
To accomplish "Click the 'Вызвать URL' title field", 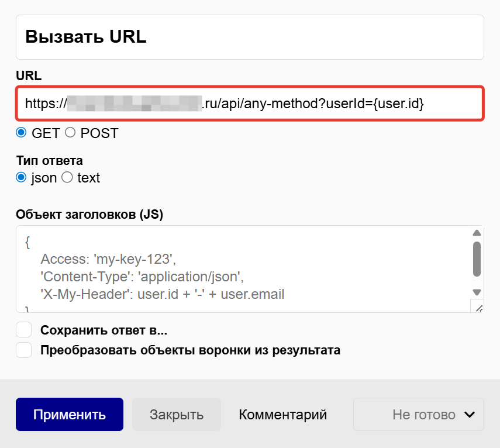I will pos(250,37).
